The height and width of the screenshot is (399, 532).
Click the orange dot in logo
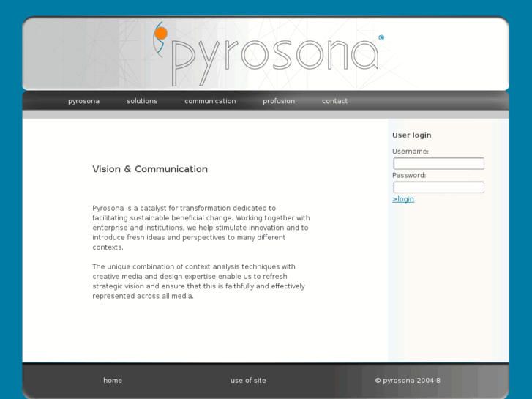(x=161, y=34)
